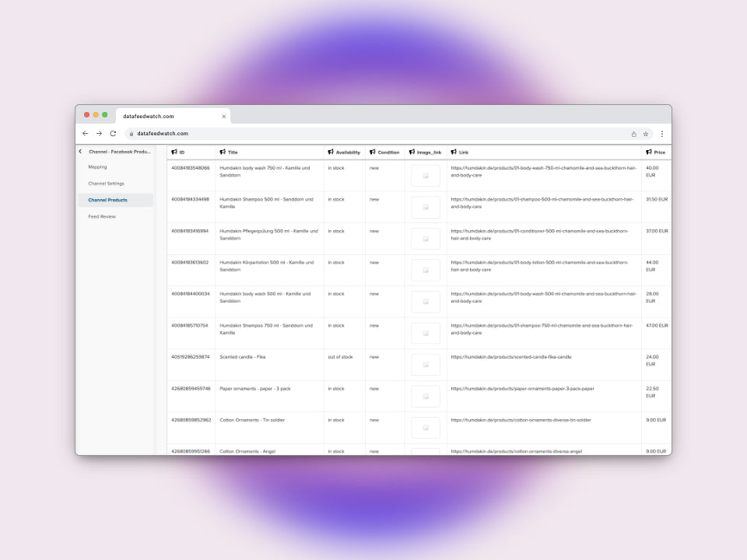The image size is (747, 560).
Task: Select Channel Products sidebar item
Action: (107, 200)
